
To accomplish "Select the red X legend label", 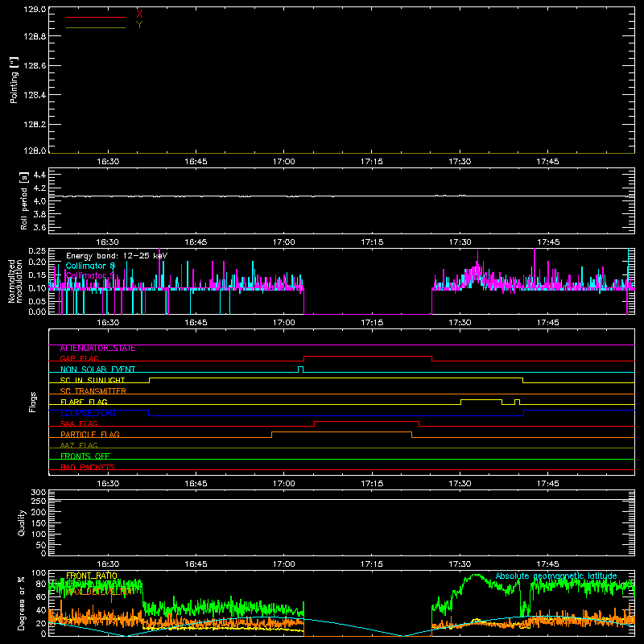I will [x=139, y=14].
